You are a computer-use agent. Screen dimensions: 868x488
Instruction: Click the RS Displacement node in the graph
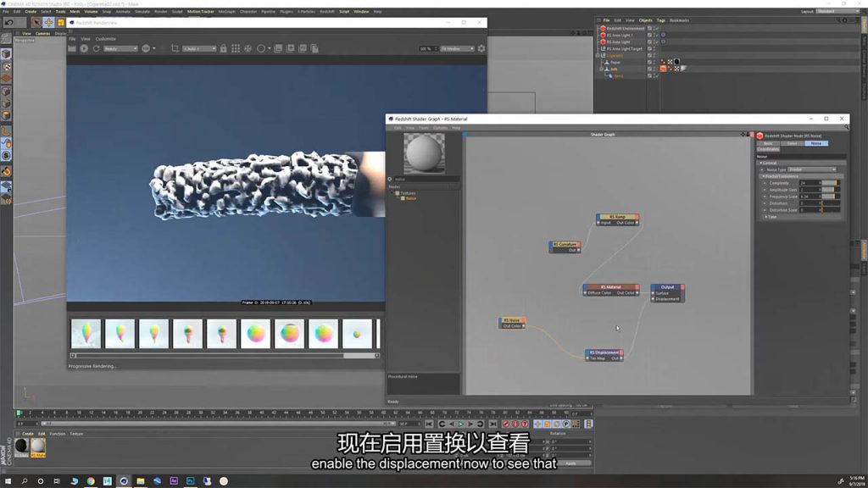[x=604, y=355]
